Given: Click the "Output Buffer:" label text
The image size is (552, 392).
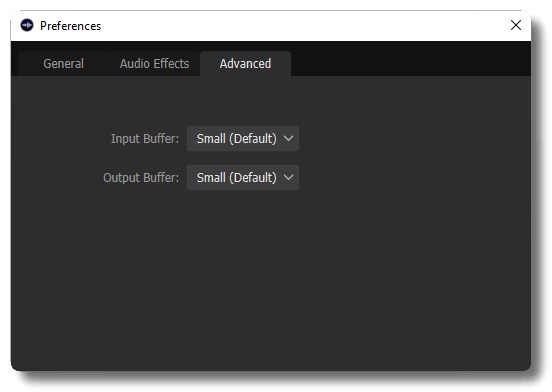Looking at the screenshot, I should [141, 178].
